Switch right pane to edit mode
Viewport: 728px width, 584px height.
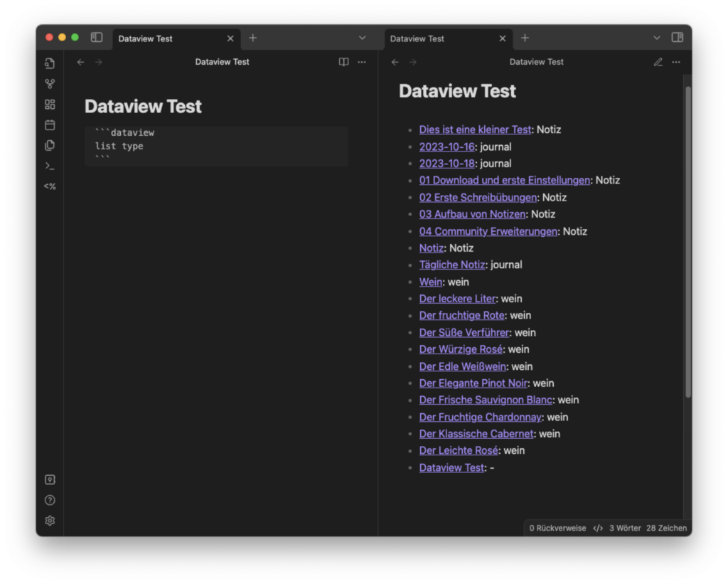(658, 62)
